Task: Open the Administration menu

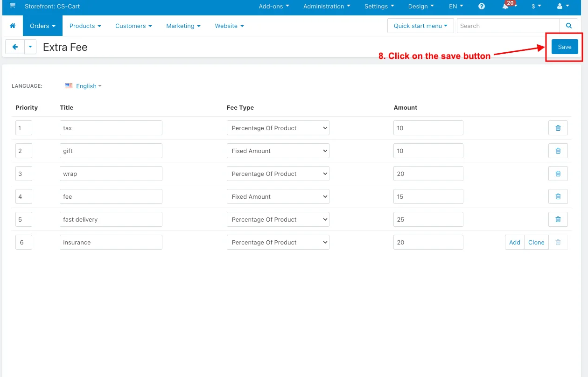Action: coord(327,6)
